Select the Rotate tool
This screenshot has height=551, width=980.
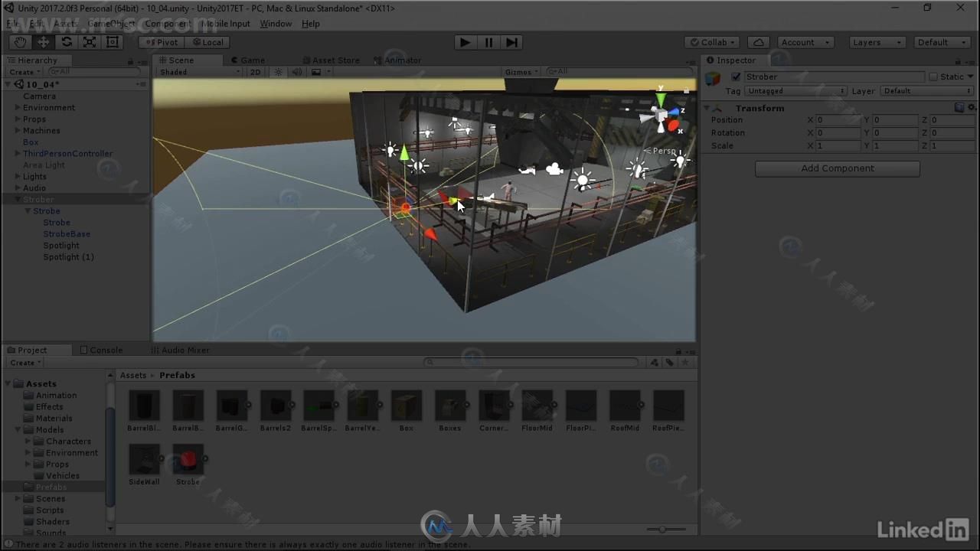click(67, 42)
